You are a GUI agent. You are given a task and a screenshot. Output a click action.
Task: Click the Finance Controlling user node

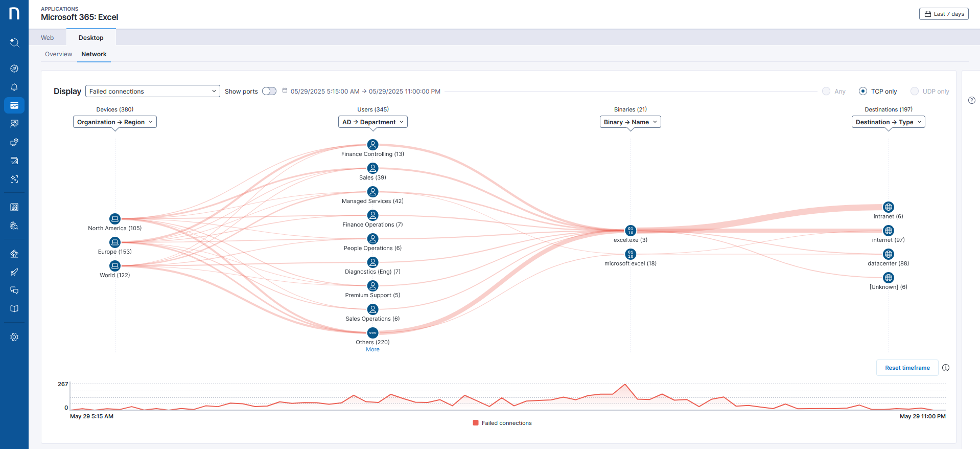tap(373, 145)
